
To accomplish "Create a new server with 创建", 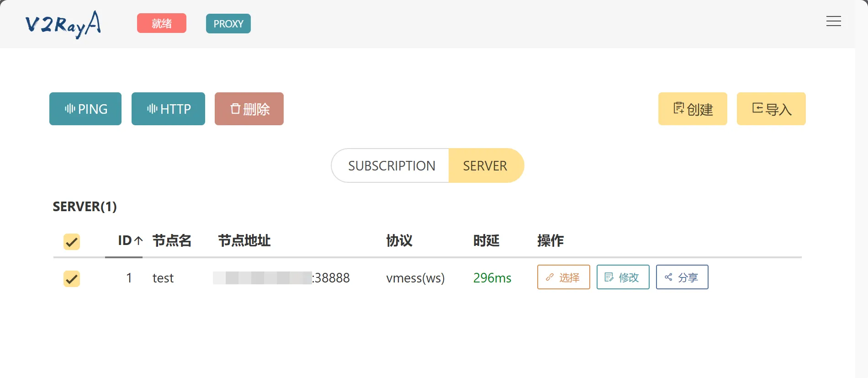I will [693, 109].
